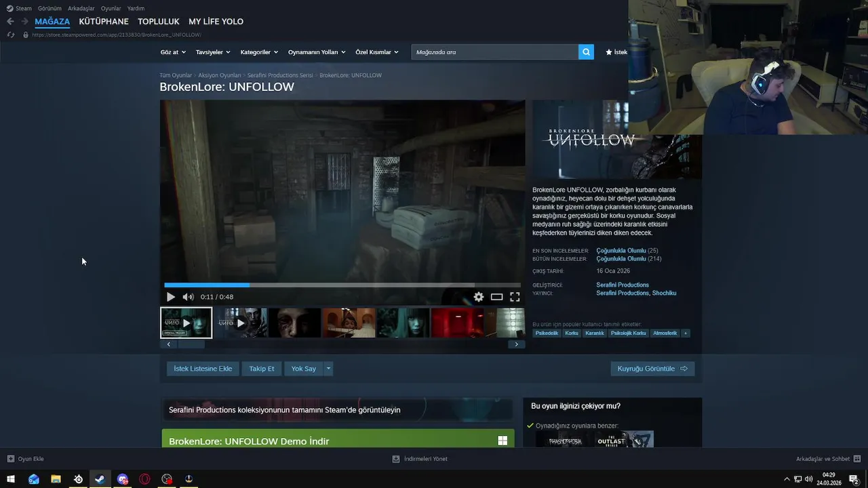
Task: Open the KÜTÜPHANE tab
Action: (104, 22)
